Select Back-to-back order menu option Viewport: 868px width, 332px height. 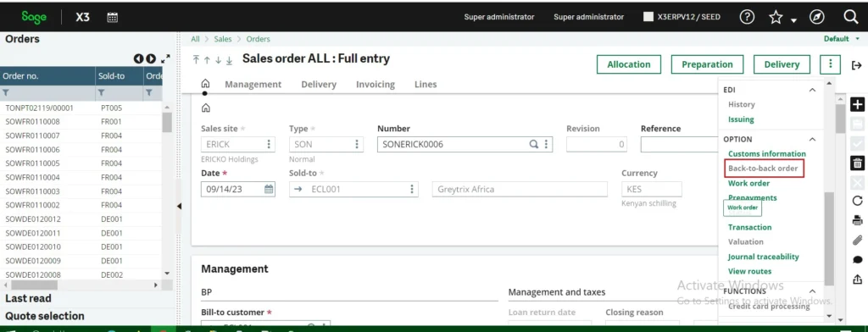tap(763, 169)
